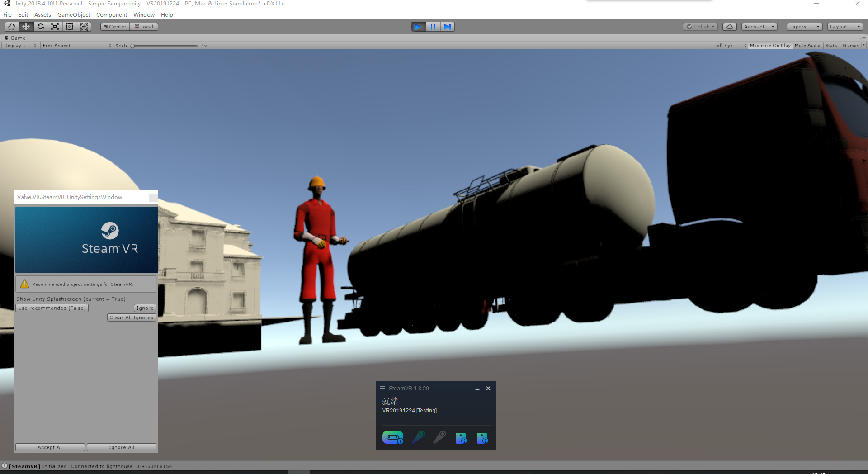Click the headset status icon in SteamVR
Screen dimensions: 868x474
(x=393, y=437)
